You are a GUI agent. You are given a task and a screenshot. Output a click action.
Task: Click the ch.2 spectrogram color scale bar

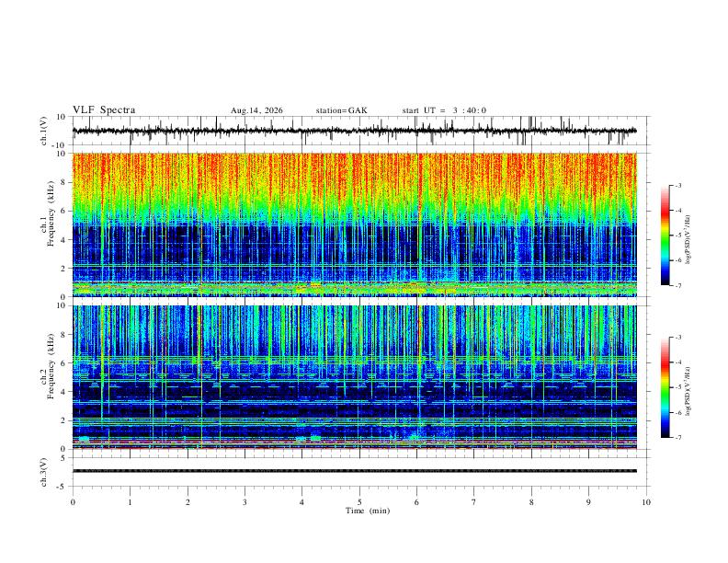coord(665,387)
